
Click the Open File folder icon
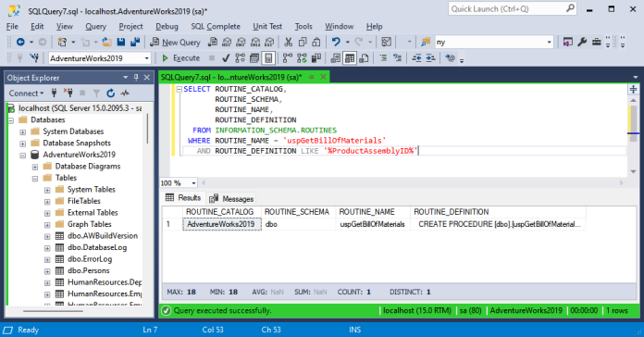(106, 42)
